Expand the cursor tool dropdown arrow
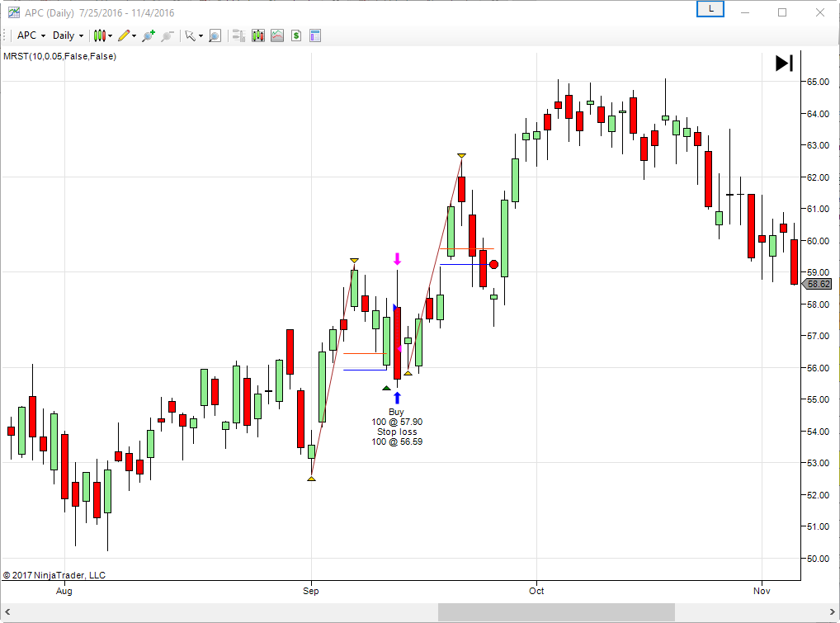 coord(200,35)
